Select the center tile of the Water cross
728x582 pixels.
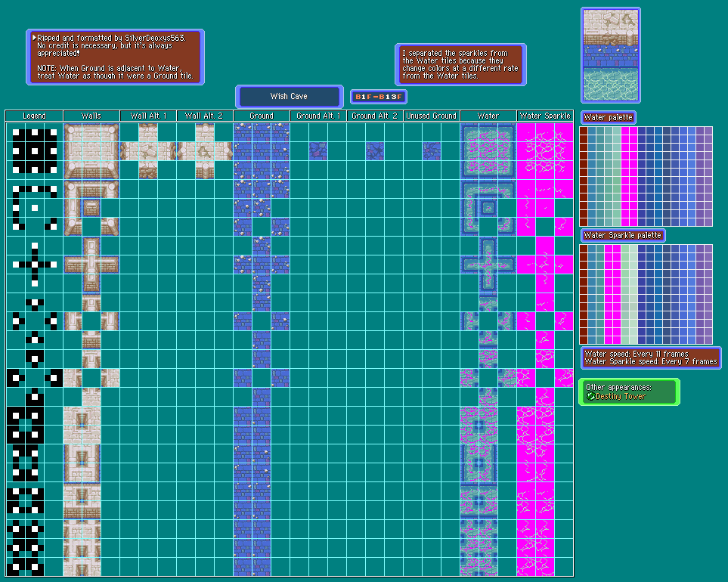coord(488,265)
